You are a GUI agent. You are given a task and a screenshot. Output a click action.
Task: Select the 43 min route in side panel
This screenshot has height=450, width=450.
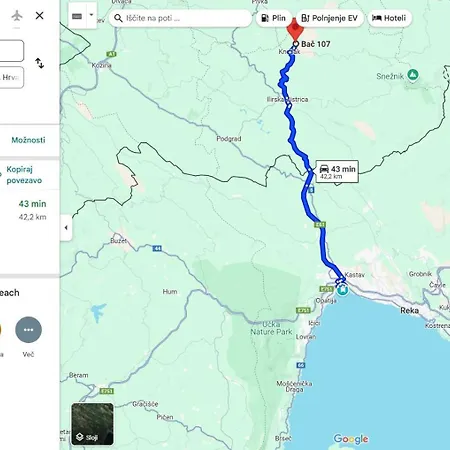pos(30,210)
